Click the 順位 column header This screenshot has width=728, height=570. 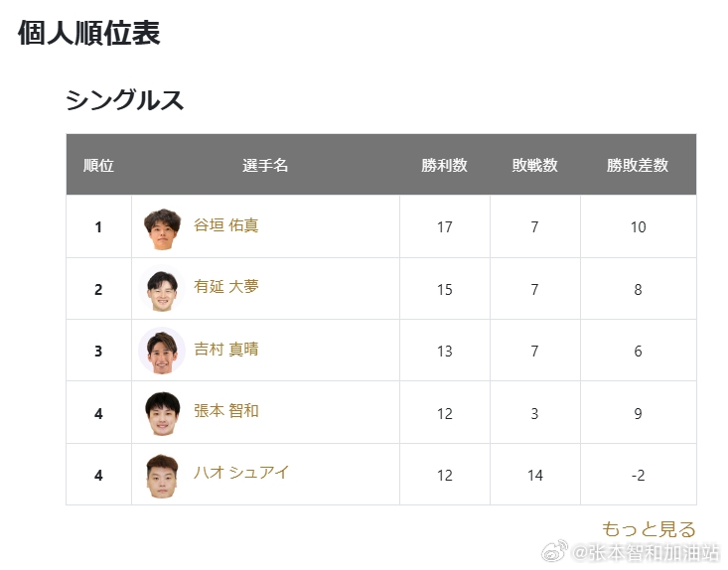[98, 165]
